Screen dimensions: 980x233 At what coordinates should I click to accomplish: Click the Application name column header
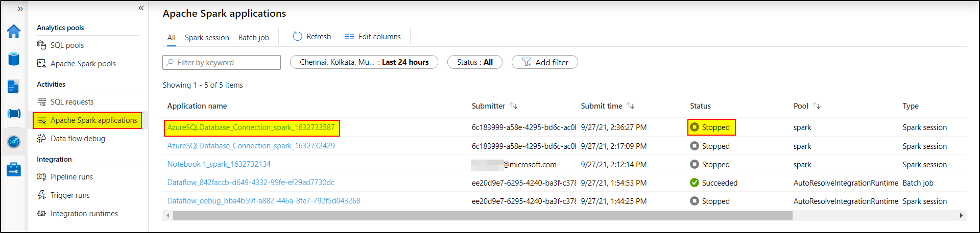(197, 106)
